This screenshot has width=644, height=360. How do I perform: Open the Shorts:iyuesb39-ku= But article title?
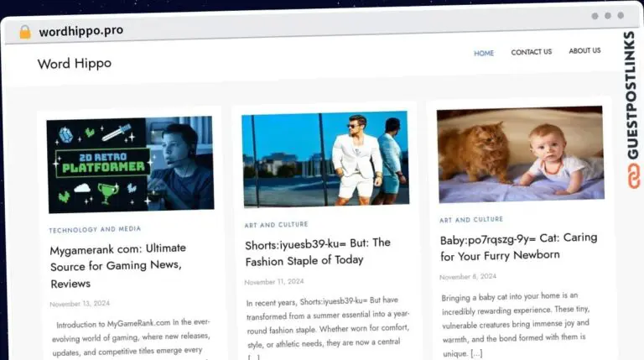[x=318, y=252]
